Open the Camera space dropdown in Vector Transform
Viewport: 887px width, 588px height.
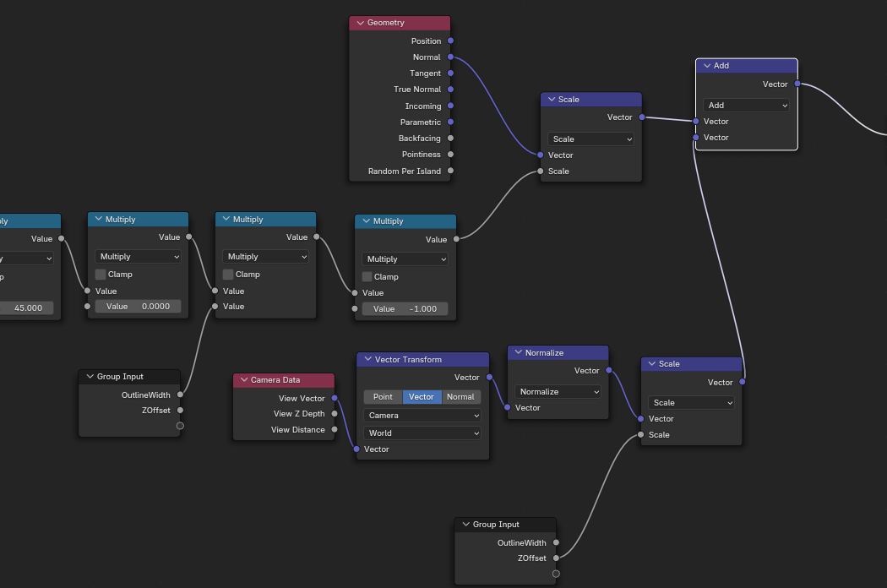click(x=422, y=416)
